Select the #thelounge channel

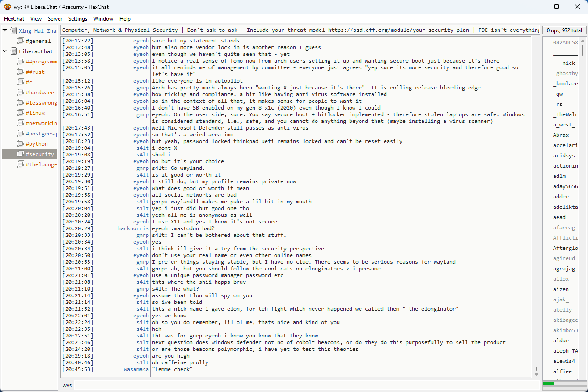coord(41,164)
